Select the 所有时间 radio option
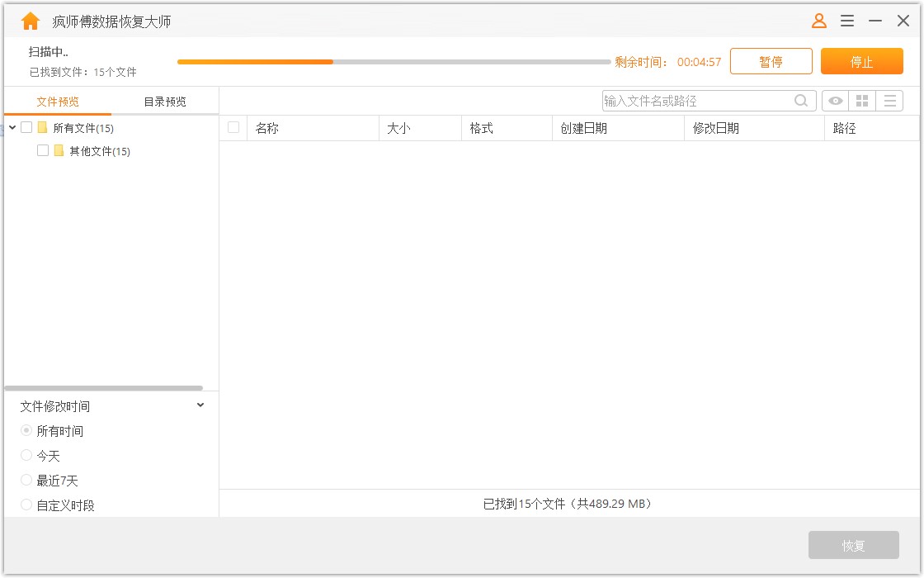The width and height of the screenshot is (924, 578). pos(26,430)
